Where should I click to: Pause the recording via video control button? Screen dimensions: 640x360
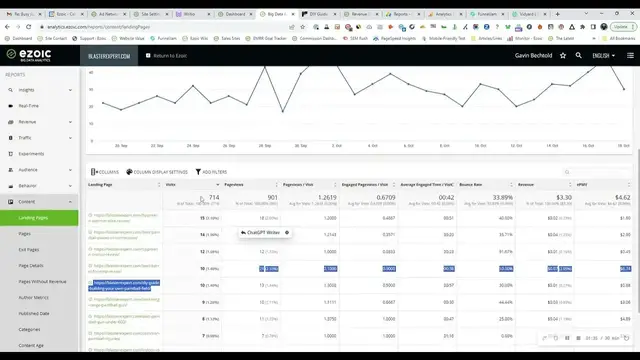click(x=567, y=338)
